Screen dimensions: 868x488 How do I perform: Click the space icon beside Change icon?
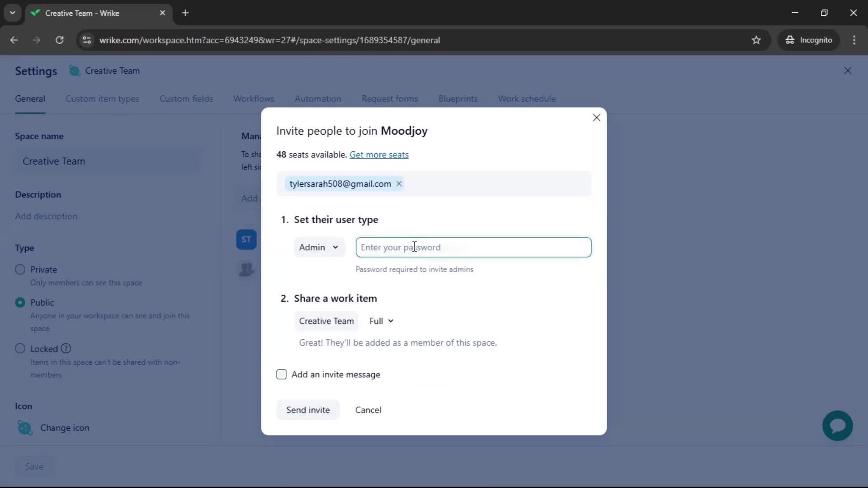tap(25, 427)
